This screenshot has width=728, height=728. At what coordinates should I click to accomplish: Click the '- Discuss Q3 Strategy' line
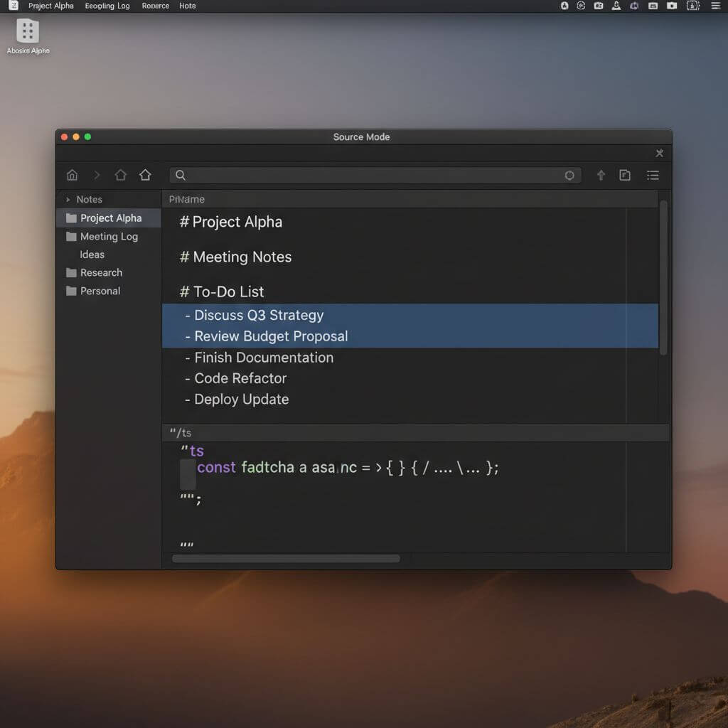(x=410, y=315)
